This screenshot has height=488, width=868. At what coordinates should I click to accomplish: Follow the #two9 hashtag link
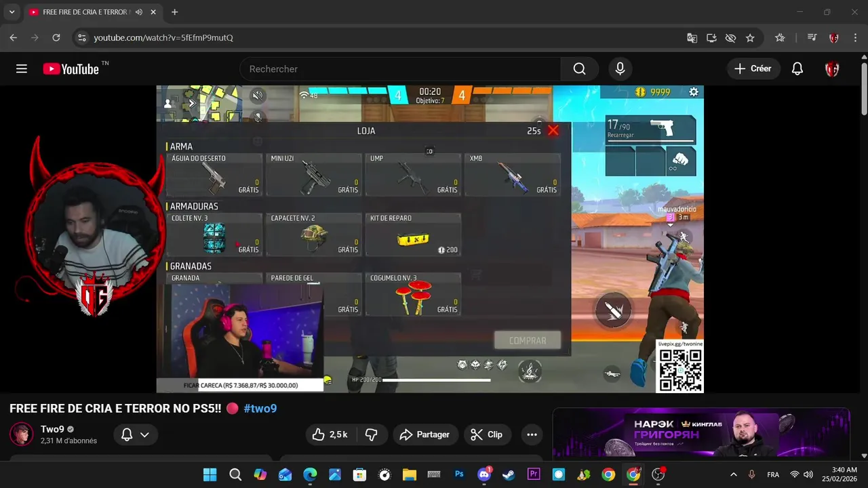click(x=260, y=408)
